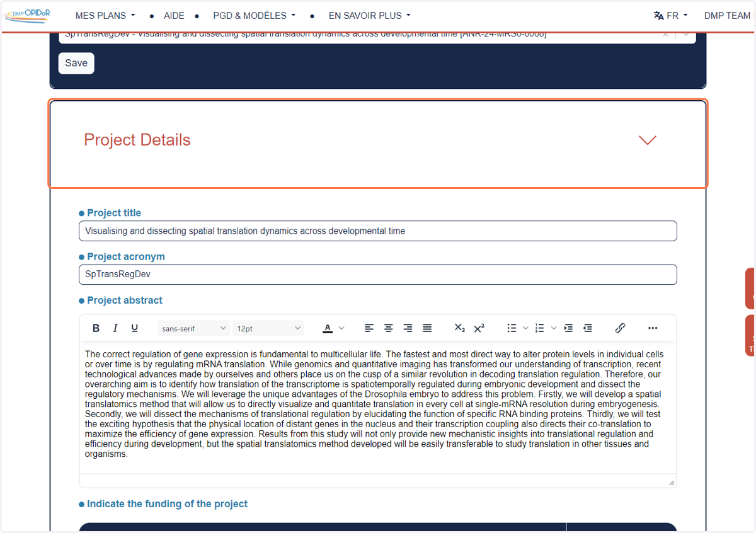This screenshot has height=533, width=756.
Task: Align abstract text right
Action: tap(408, 328)
